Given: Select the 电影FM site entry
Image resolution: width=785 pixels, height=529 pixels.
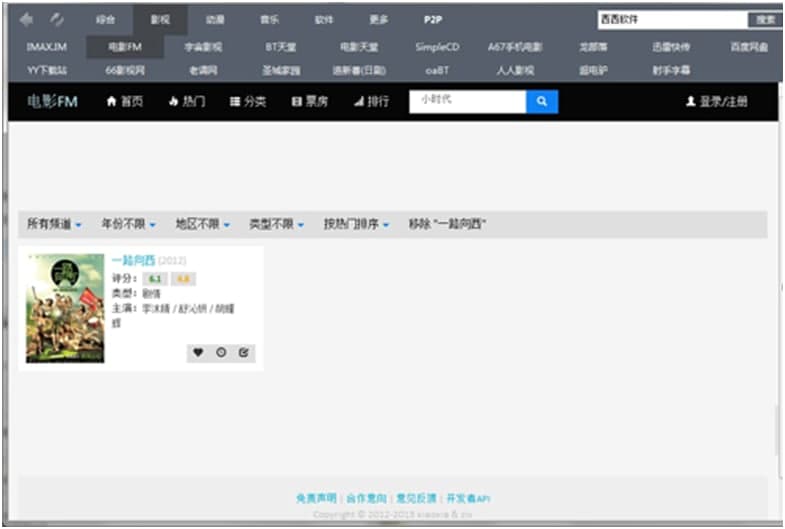Looking at the screenshot, I should 125,47.
